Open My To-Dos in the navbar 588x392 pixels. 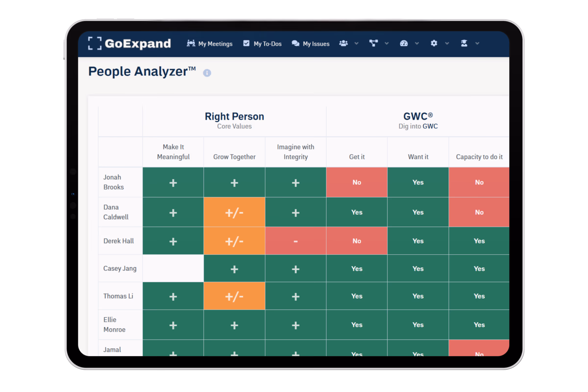262,44
